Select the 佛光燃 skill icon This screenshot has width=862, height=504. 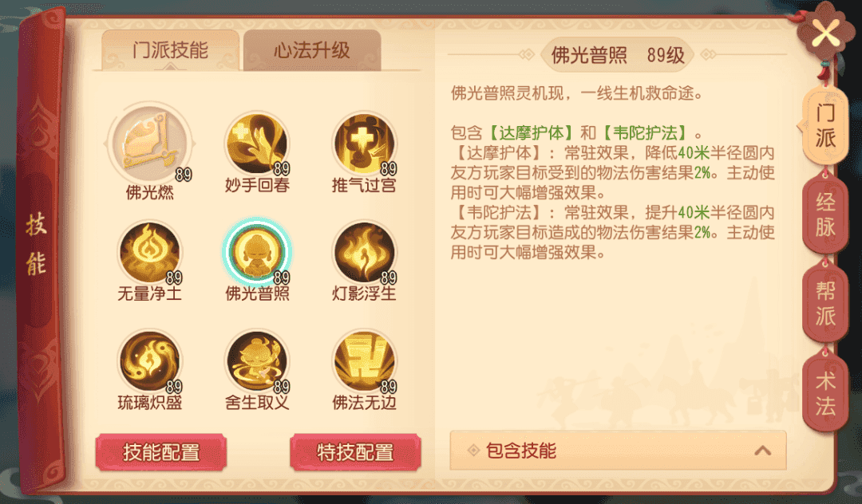149,144
